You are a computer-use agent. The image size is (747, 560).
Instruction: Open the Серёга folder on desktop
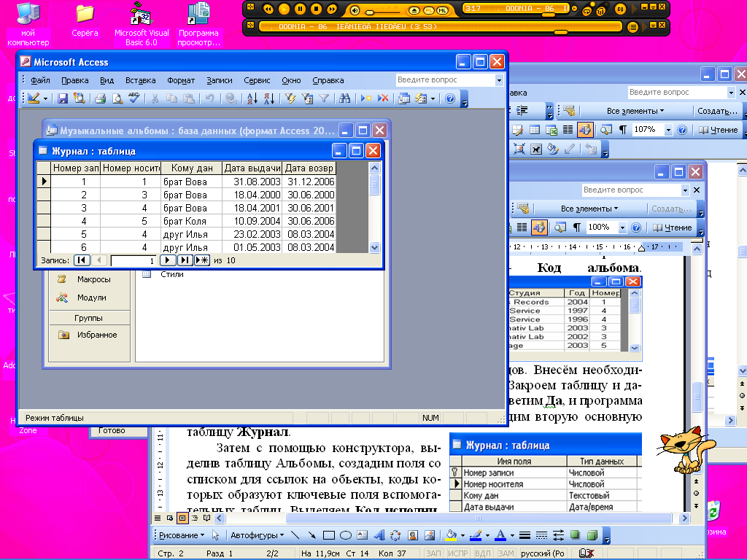(85, 21)
